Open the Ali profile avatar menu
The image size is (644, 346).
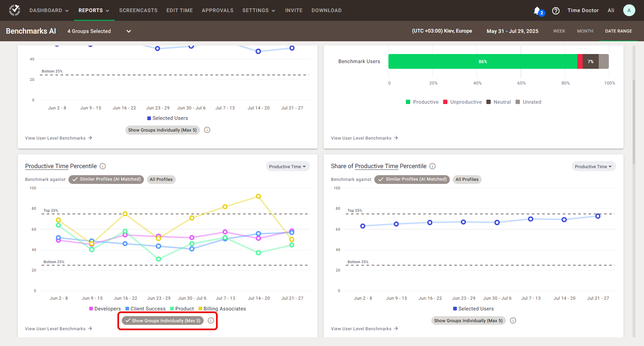pyautogui.click(x=629, y=10)
